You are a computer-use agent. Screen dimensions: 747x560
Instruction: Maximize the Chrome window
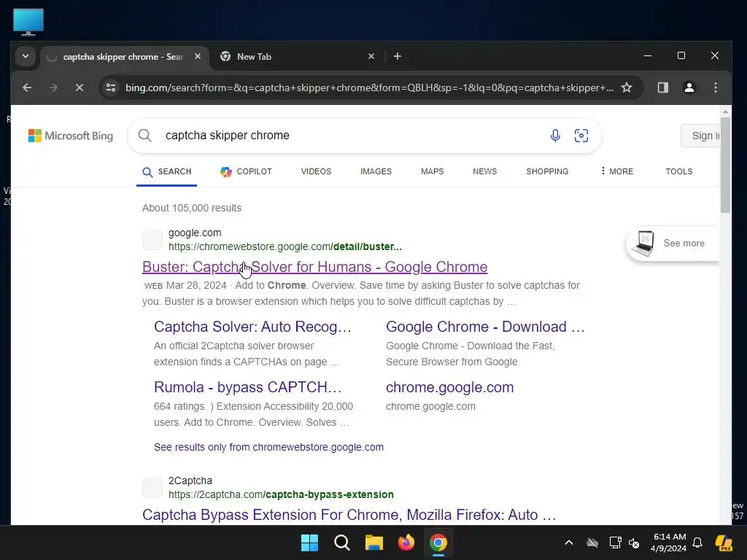[x=681, y=55]
